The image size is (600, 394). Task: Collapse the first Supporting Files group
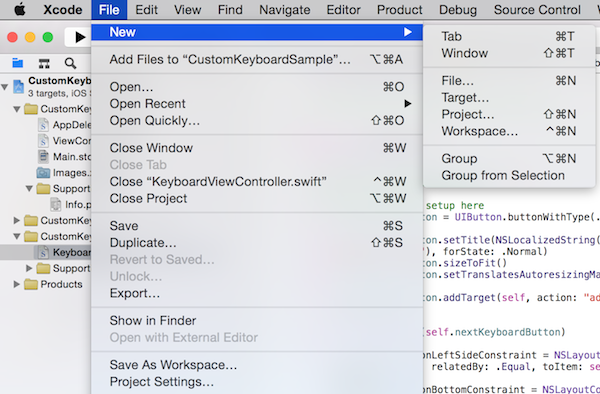[x=29, y=189]
